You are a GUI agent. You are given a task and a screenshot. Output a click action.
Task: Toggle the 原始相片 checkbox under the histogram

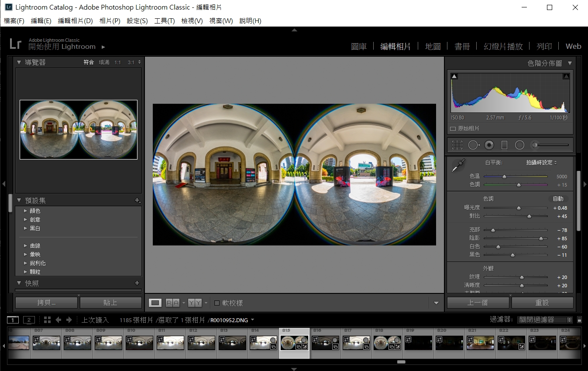click(453, 129)
